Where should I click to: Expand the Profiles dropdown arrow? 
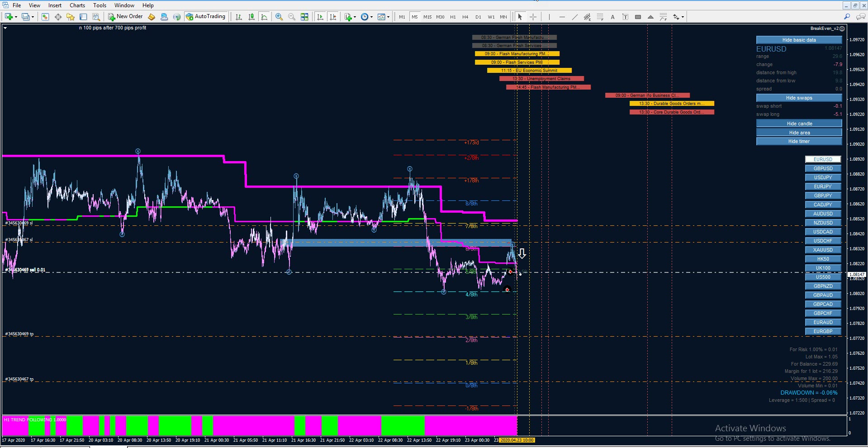[x=33, y=17]
